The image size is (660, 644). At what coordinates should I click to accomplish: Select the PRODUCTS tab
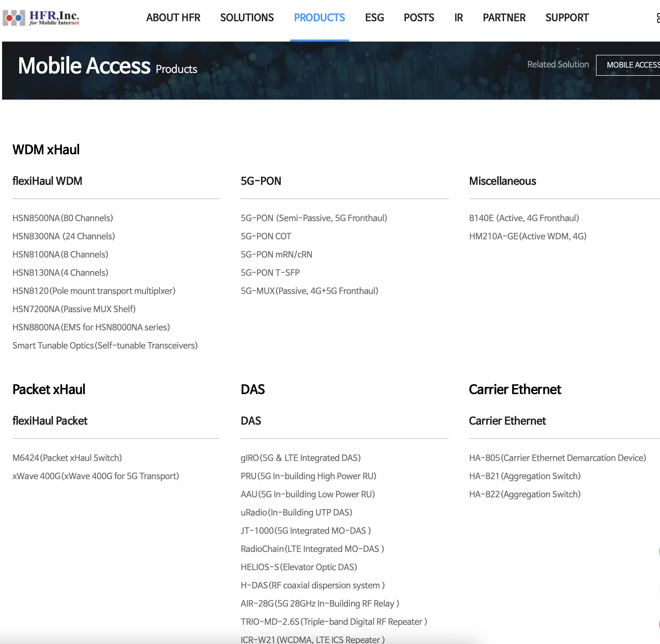pos(320,18)
